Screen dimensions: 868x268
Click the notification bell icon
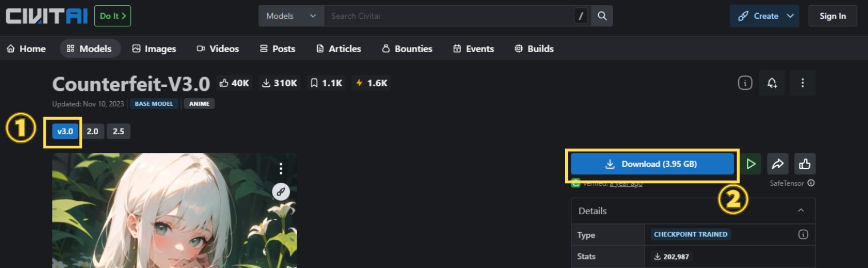[772, 83]
